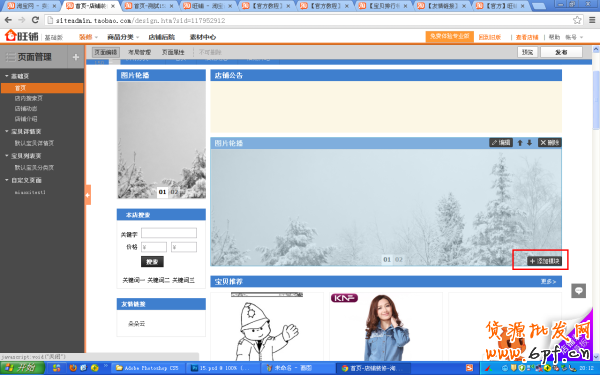Open the 更多> link in 宝贝推荐
Image resolution: width=600 pixels, height=375 pixels.
point(548,282)
